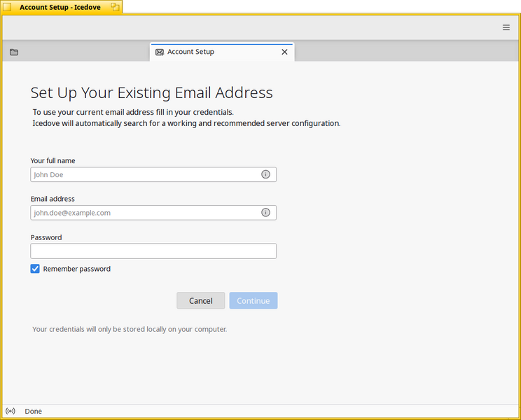
Task: Click the Remember password label
Action: [x=77, y=269]
